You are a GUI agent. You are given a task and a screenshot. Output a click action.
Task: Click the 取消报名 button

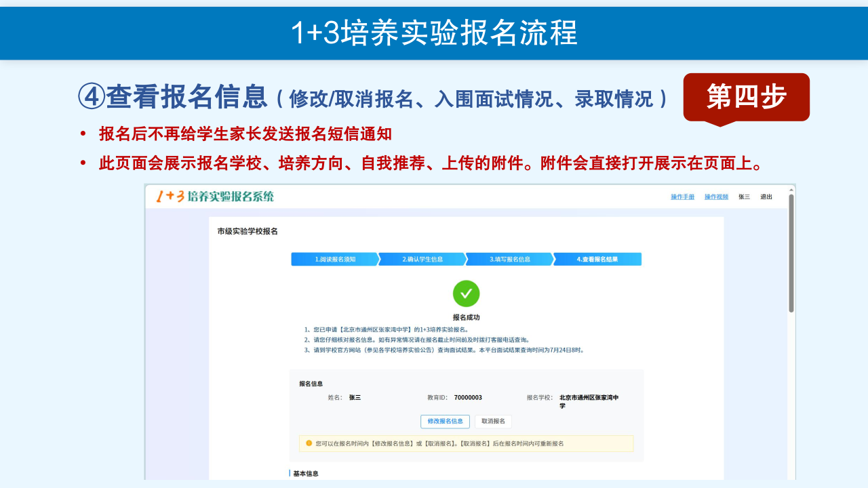(493, 421)
